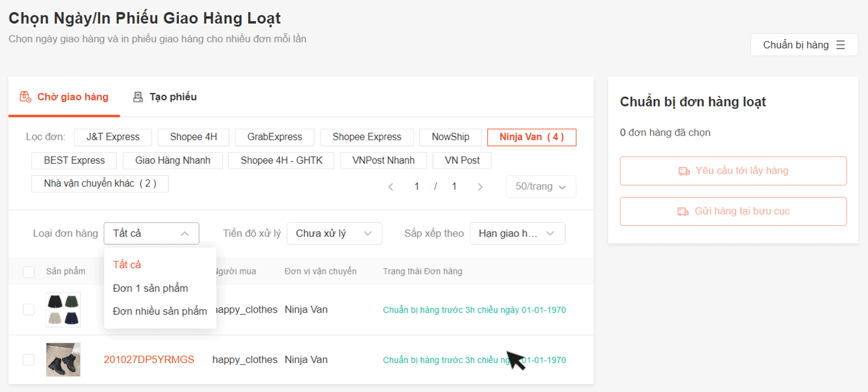Click the truck icon on Gửi hàng tại bưu cục
The image size is (868, 392).
[683, 211]
